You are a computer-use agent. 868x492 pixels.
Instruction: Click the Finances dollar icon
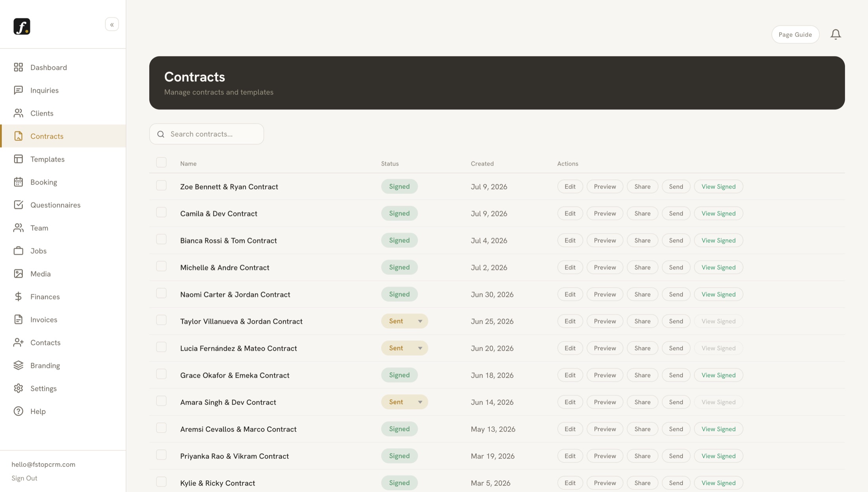pyautogui.click(x=18, y=296)
